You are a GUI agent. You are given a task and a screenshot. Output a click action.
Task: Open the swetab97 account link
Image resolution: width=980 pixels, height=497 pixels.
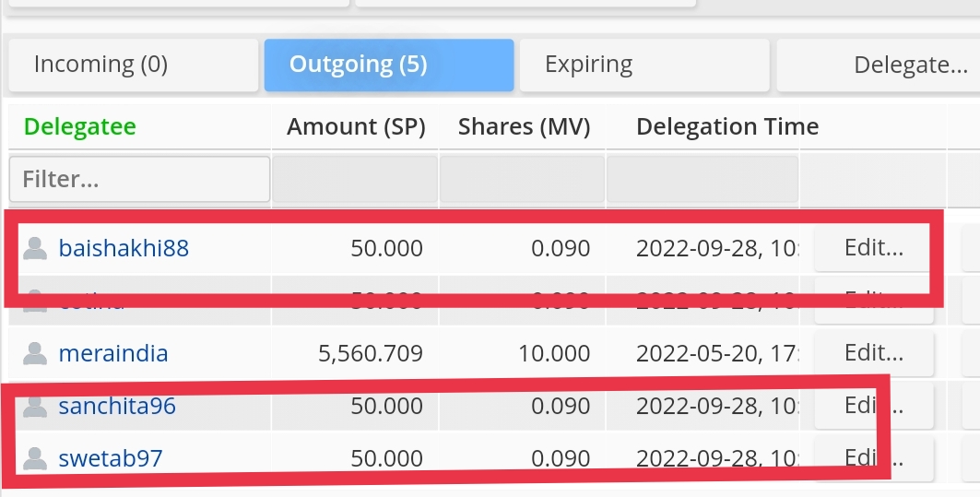111,458
